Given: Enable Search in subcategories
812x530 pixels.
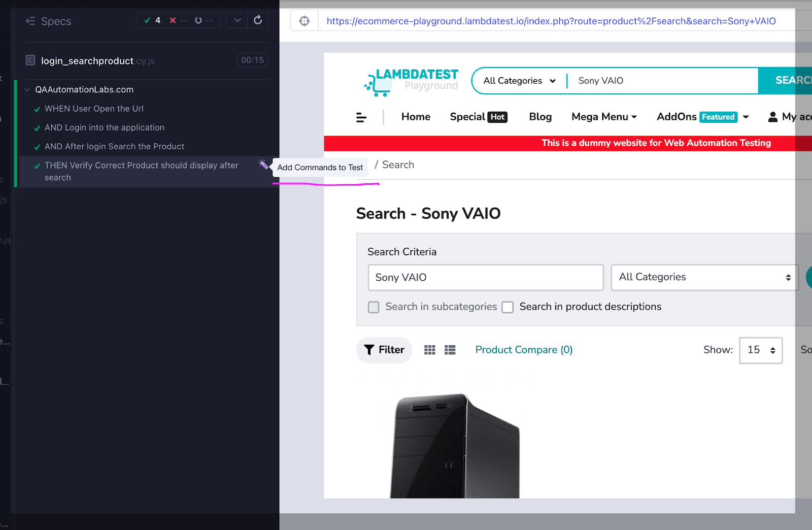Looking at the screenshot, I should coord(374,307).
